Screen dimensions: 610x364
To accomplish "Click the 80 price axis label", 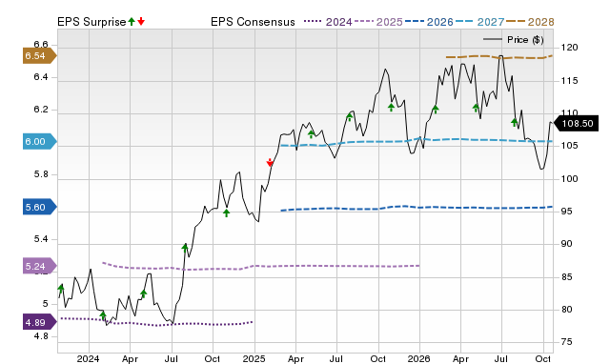I will click(566, 310).
